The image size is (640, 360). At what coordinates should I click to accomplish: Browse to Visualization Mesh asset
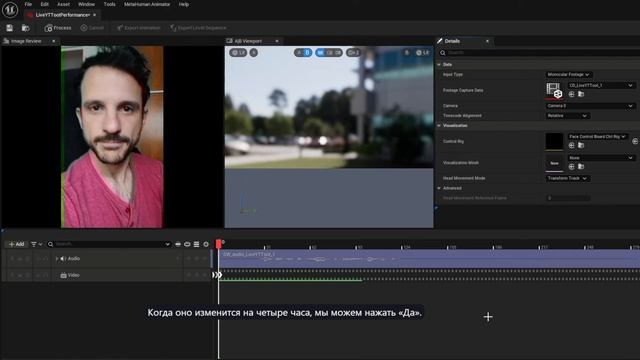581,167
